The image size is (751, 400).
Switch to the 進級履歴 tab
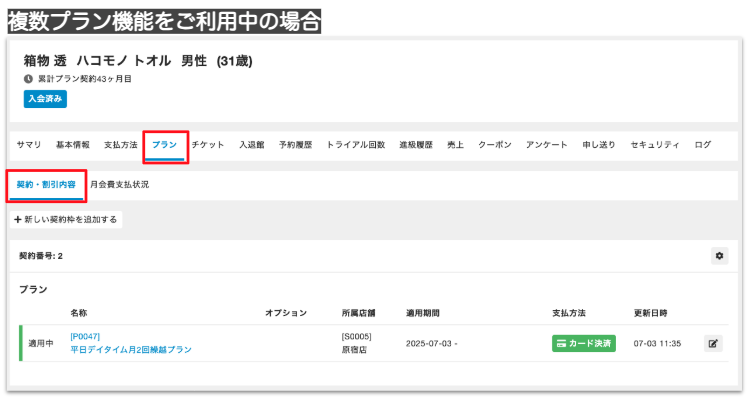(x=415, y=145)
